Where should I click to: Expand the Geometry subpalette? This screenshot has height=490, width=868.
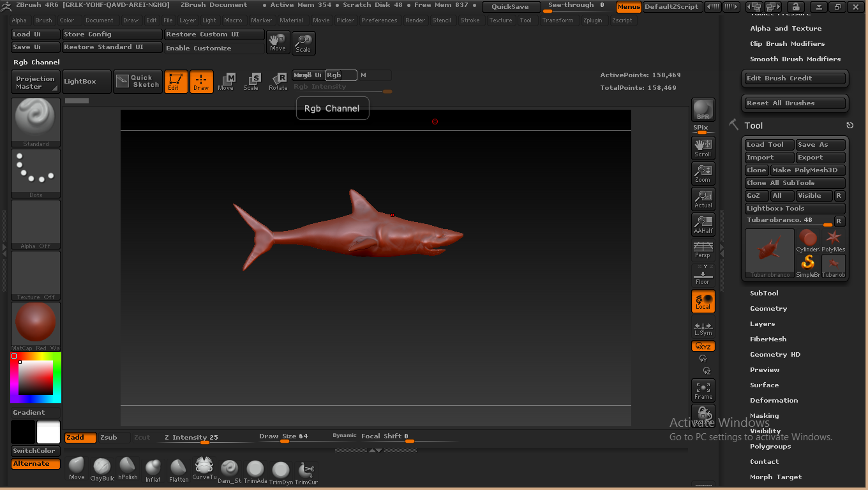768,309
